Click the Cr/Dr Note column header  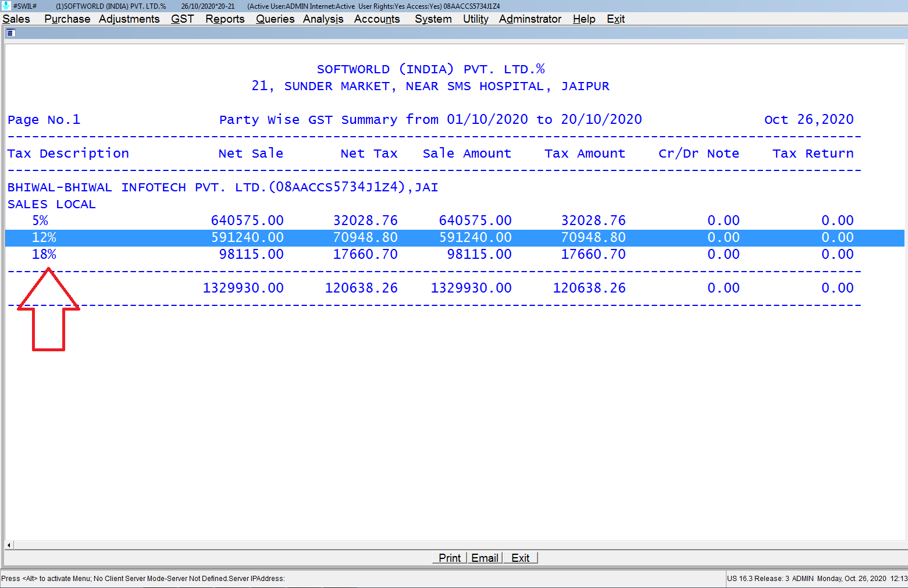point(699,154)
